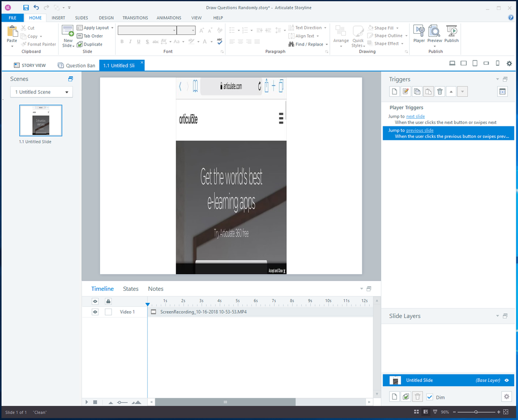This screenshot has height=420, width=518.
Task: Click the 'next slide' trigger link
Action: (x=415, y=116)
